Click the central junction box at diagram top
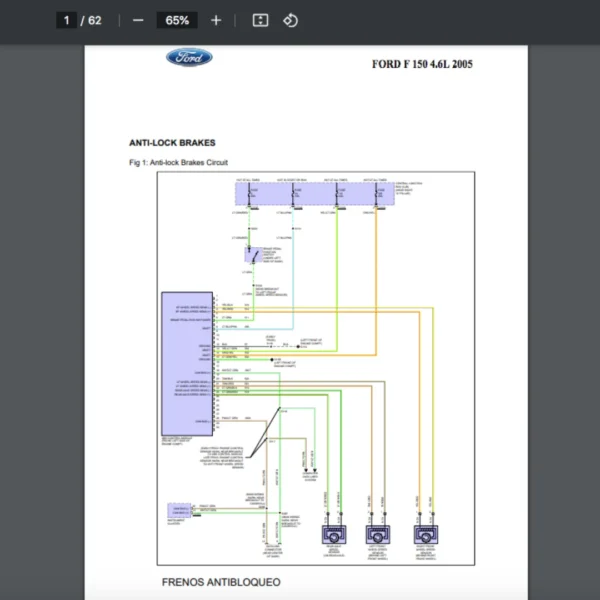The image size is (600, 600). (x=314, y=193)
